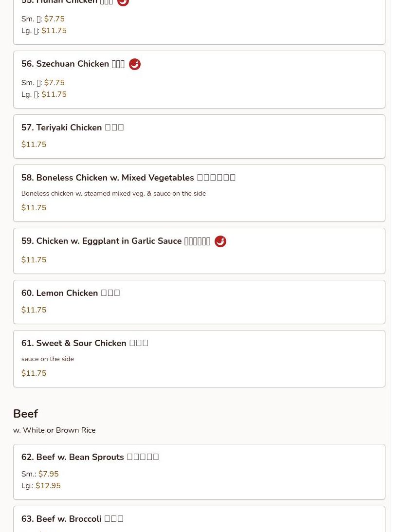Click the spicy icon beside Hunan Chicken
401x532 pixels.
[x=123, y=2]
